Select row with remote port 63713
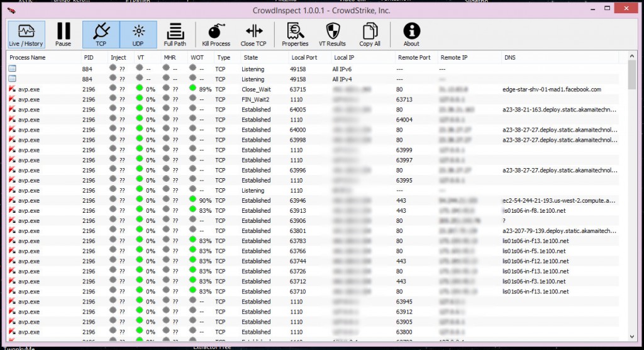 [313, 99]
